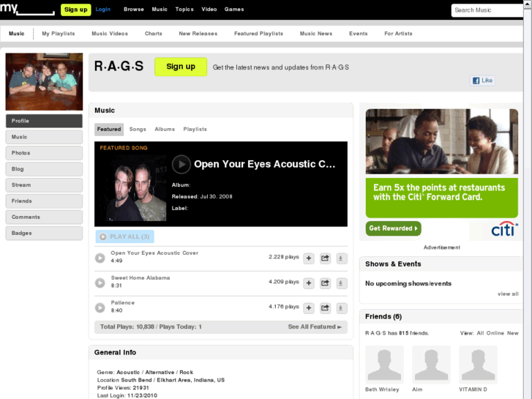Open Music News tab
This screenshot has width=532, height=399.
(316, 34)
